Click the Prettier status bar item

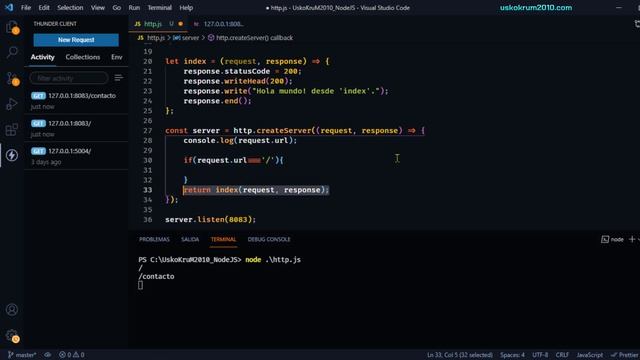tap(625, 355)
